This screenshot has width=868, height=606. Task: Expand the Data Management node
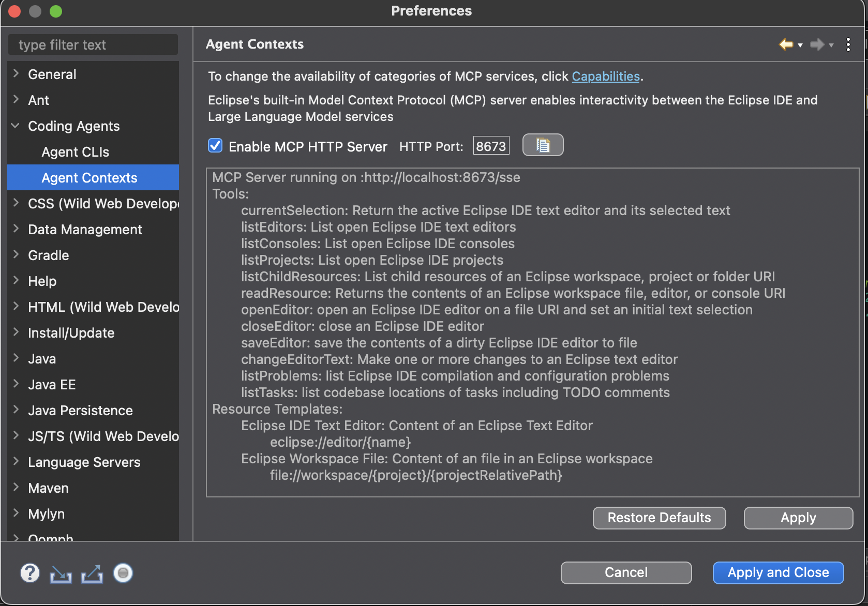[16, 229]
